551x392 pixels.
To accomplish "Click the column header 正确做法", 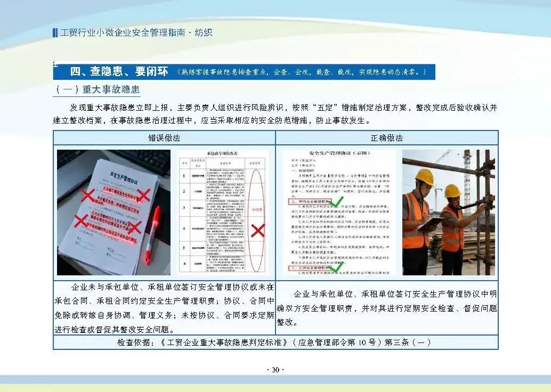I will point(387,138).
